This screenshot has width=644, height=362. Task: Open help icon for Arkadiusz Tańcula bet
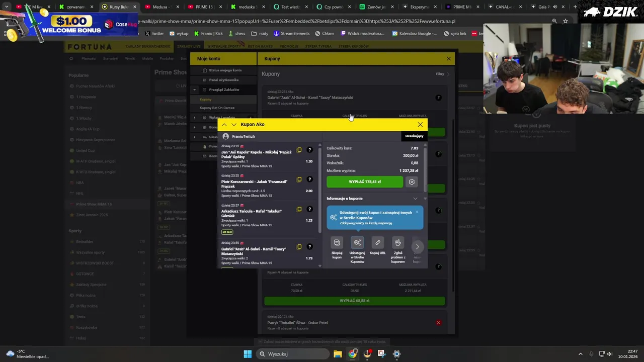pos(309,209)
